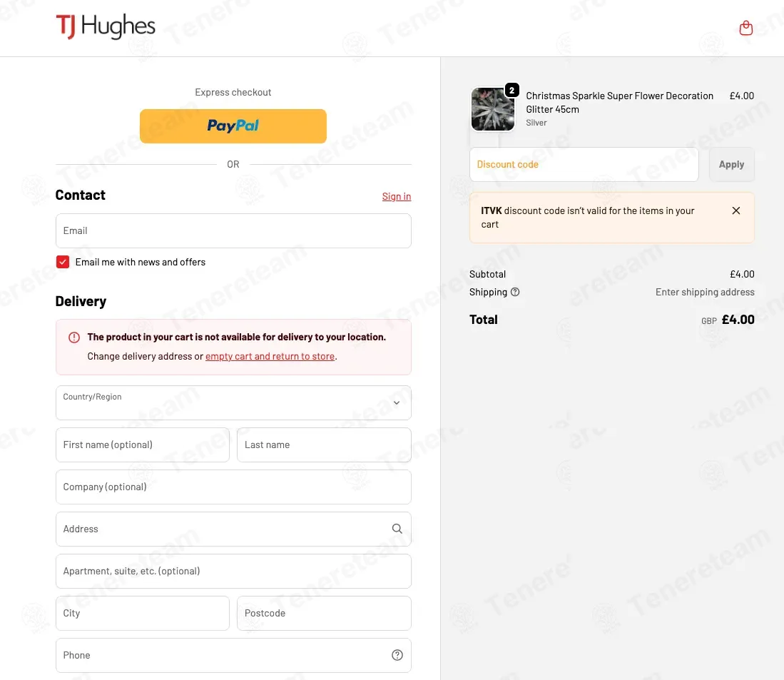Viewport: 784px width, 680px height.
Task: Dismiss the ITVK discount code error
Action: 735,210
